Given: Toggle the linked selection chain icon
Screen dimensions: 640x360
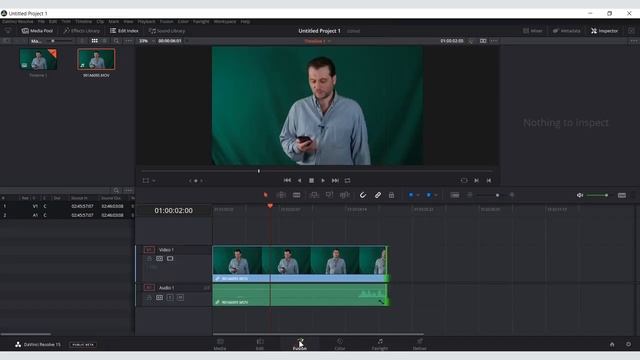Looking at the screenshot, I should 378,195.
